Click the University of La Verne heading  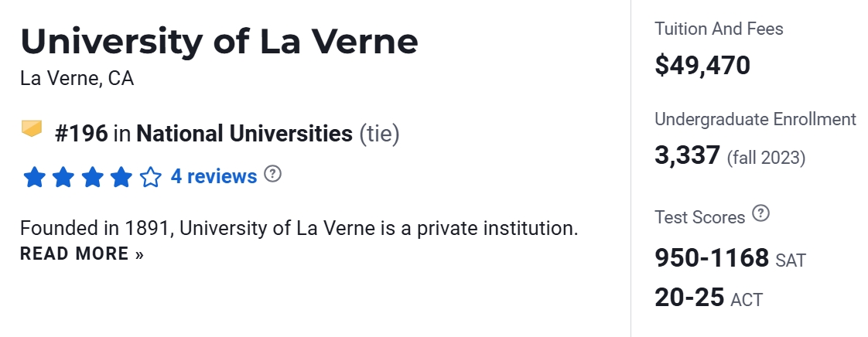219,41
